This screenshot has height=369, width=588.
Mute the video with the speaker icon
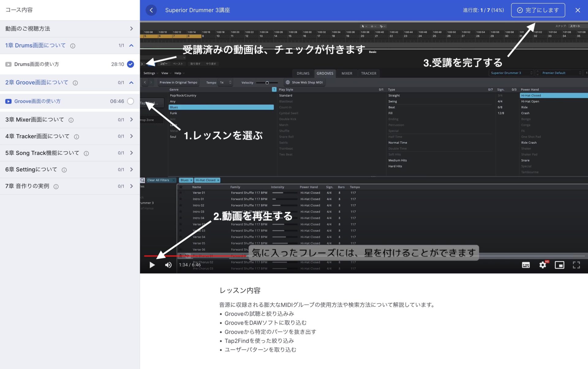click(x=168, y=265)
